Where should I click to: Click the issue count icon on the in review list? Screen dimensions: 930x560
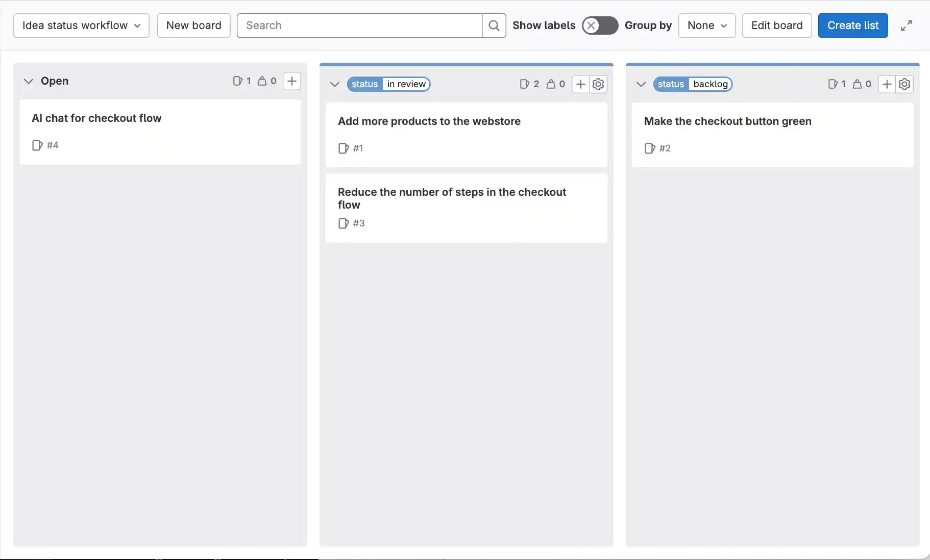[x=525, y=84]
